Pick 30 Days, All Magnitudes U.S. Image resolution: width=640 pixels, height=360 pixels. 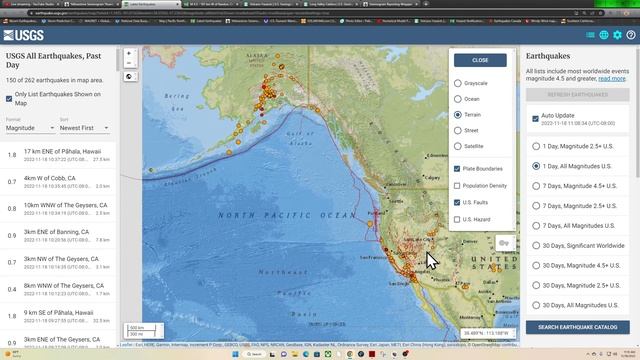[x=536, y=305]
